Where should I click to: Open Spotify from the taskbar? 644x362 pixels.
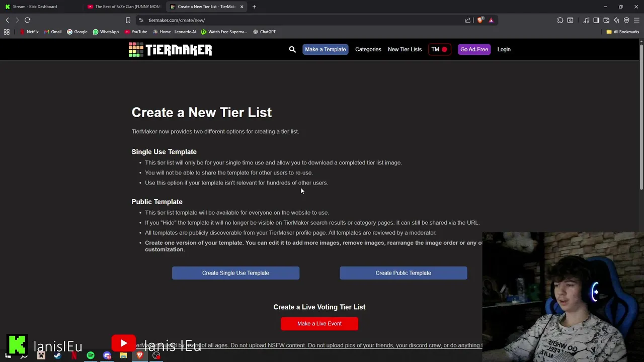tap(91, 355)
